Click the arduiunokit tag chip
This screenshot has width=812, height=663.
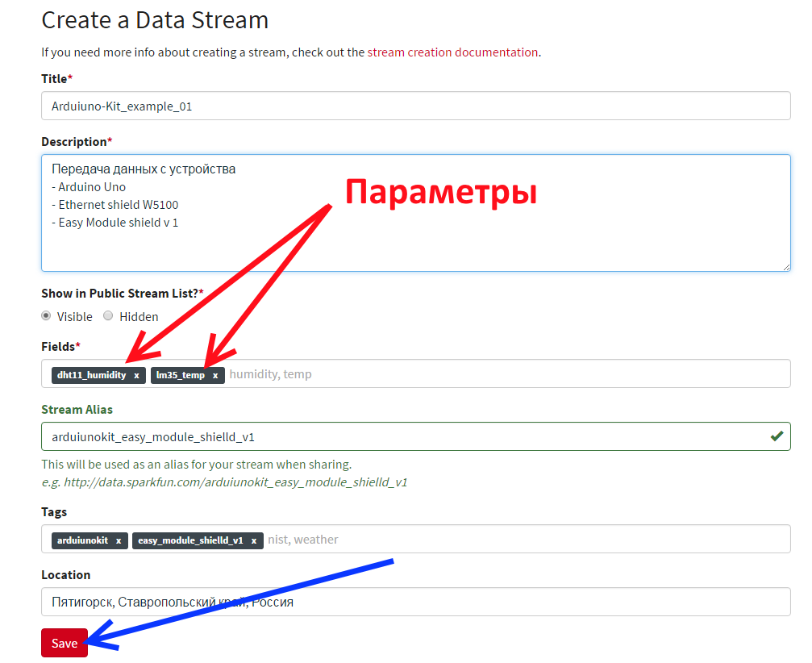pyautogui.click(x=90, y=540)
